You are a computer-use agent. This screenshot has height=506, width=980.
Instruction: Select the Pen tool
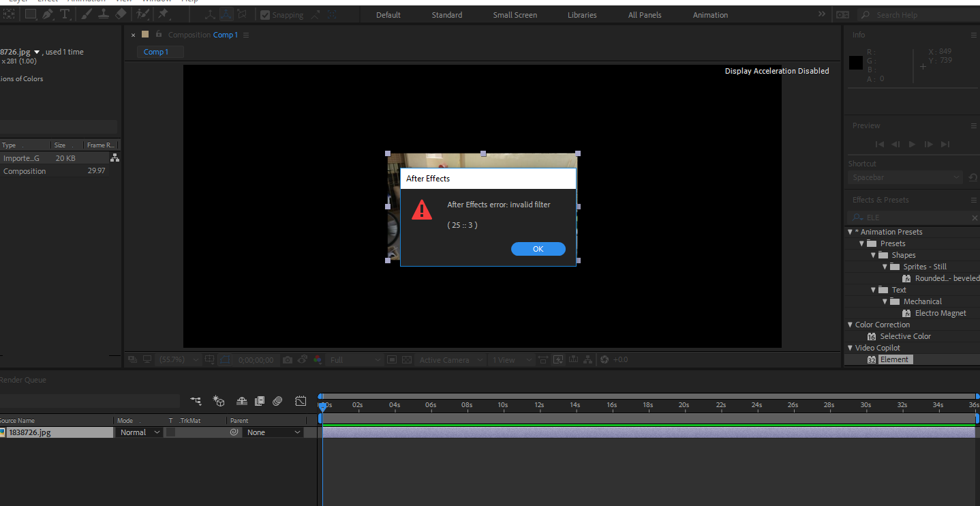(x=48, y=14)
